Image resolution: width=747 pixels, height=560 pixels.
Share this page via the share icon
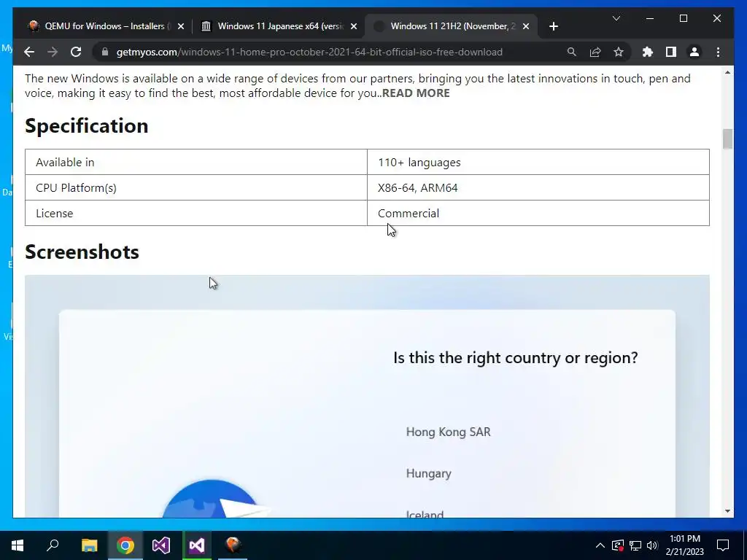[595, 52]
